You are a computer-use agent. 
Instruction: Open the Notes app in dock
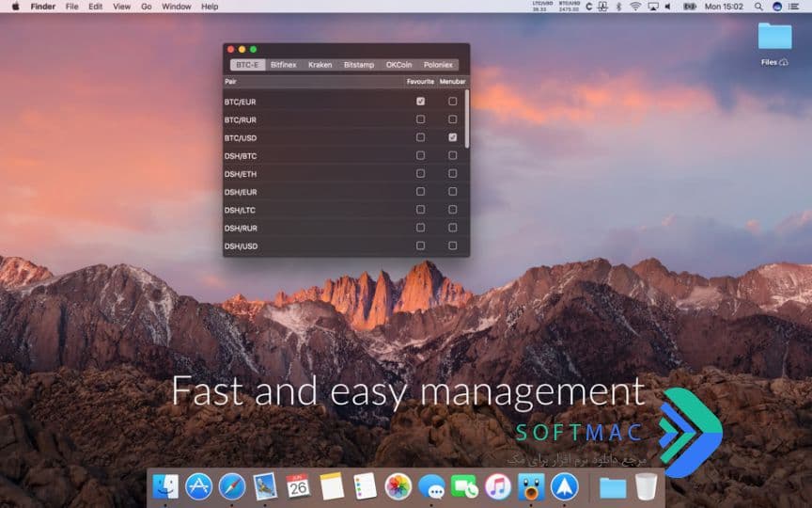pyautogui.click(x=332, y=486)
